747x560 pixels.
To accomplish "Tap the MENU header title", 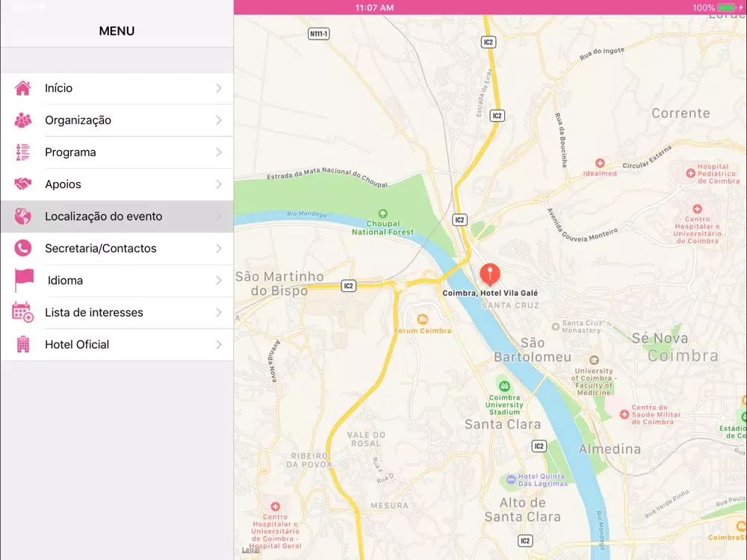I will [x=117, y=31].
